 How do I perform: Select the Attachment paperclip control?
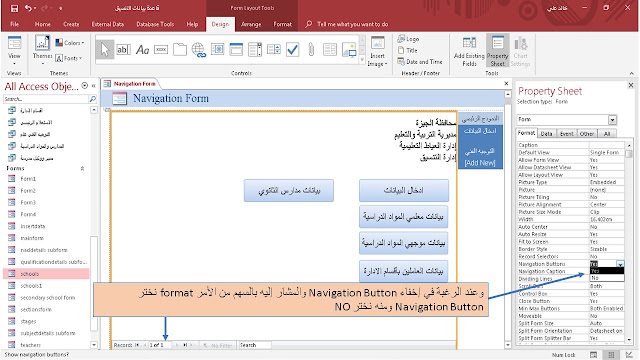[311, 50]
